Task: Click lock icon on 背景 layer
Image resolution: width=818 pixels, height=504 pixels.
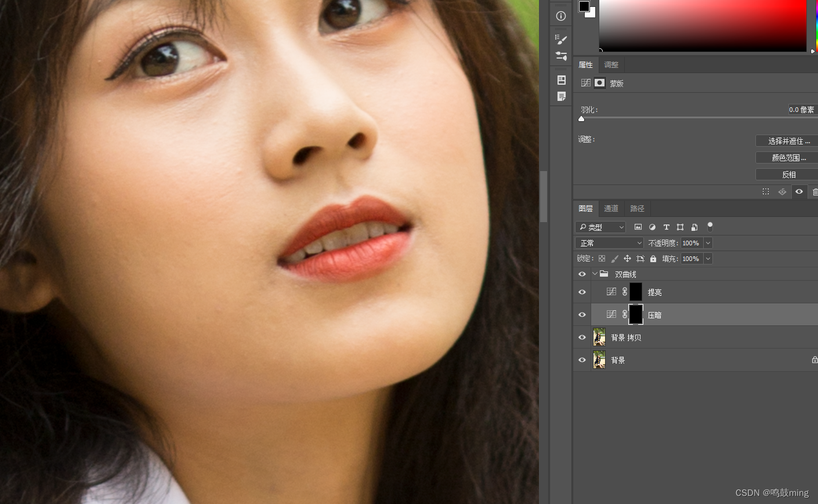Action: pos(815,360)
